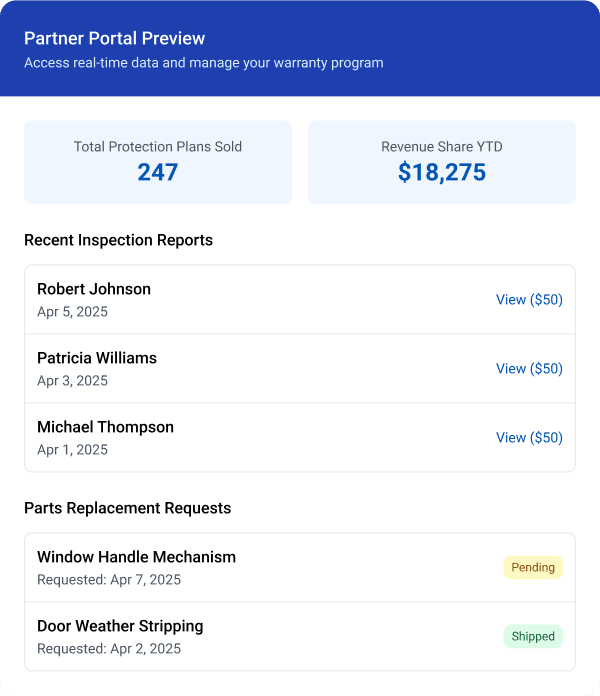Viewport: 600px width, 696px height.
Task: Select the Revenue Share YTD card
Action: pos(442,162)
